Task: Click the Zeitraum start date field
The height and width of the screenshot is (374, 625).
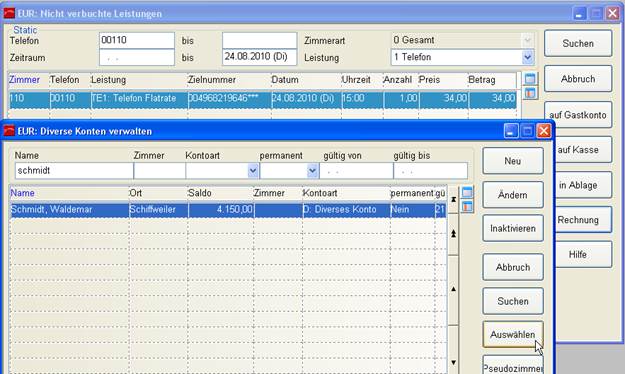Action: click(137, 57)
